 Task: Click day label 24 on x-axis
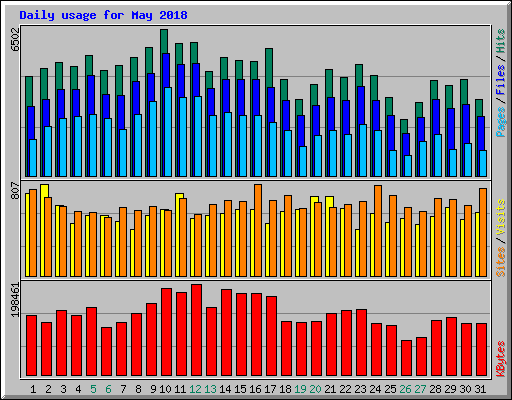pyautogui.click(x=375, y=389)
